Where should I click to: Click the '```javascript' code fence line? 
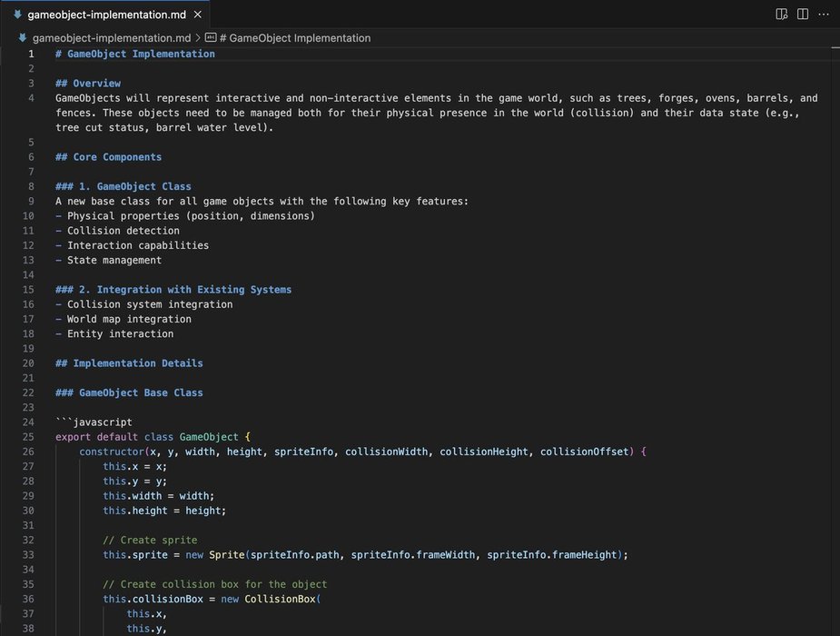click(94, 422)
